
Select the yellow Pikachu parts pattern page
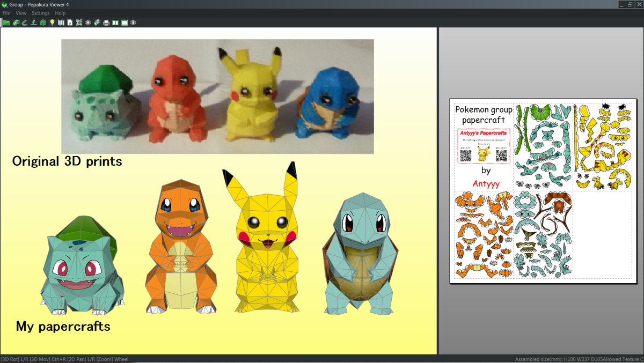tap(602, 147)
